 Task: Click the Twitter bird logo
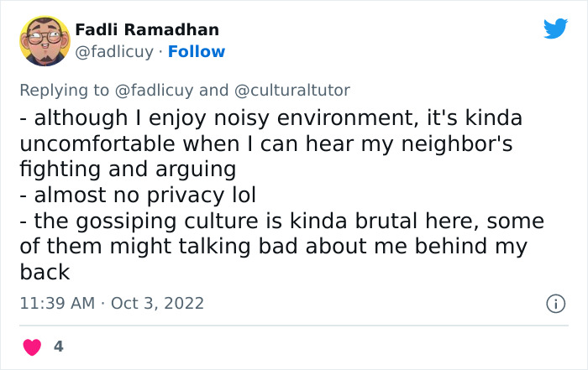pos(555,29)
